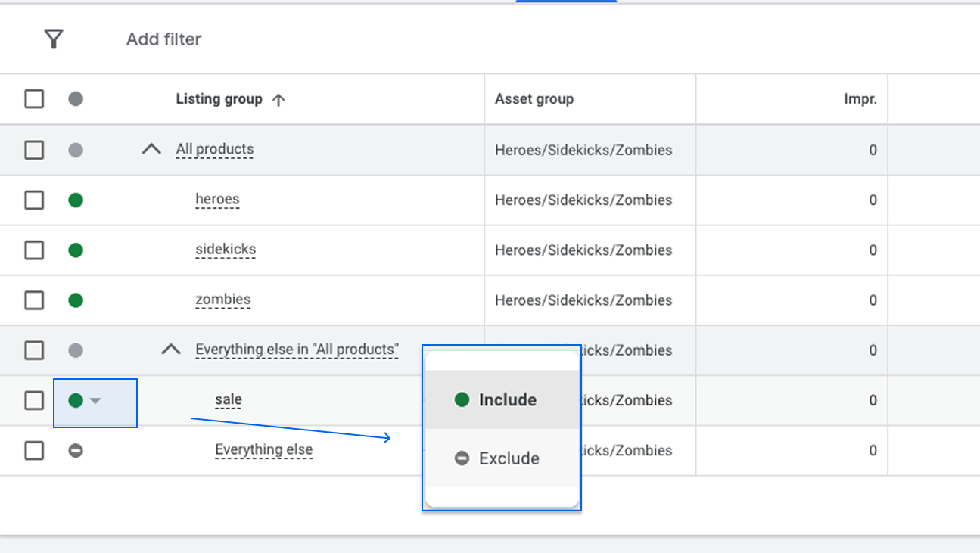Image resolution: width=980 pixels, height=553 pixels.
Task: Open the sidekicks listing group link
Action: click(226, 250)
